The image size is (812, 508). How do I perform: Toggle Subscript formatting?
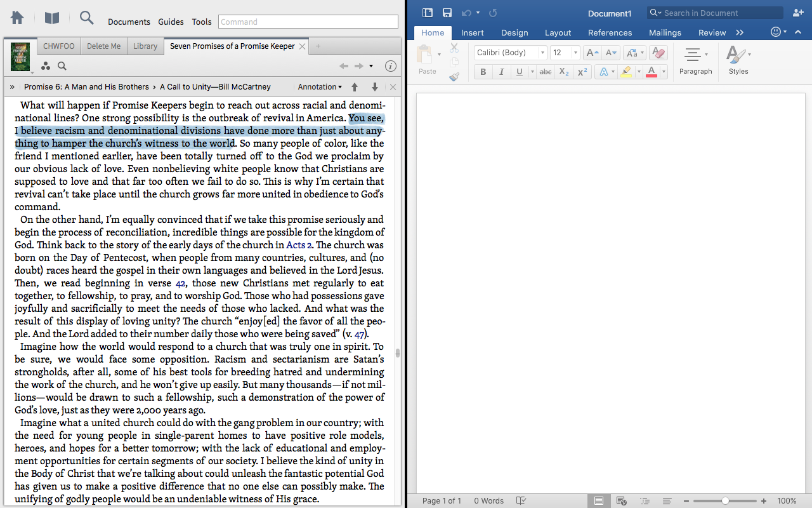click(563, 72)
